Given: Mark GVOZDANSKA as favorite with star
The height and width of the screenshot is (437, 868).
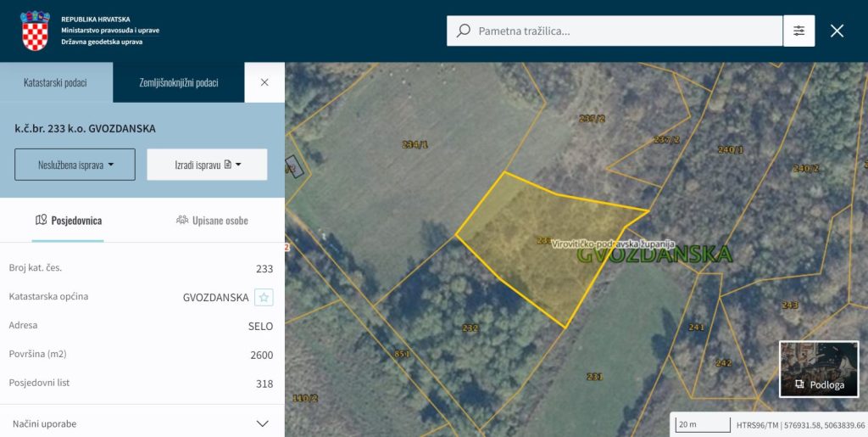Looking at the screenshot, I should 264,298.
